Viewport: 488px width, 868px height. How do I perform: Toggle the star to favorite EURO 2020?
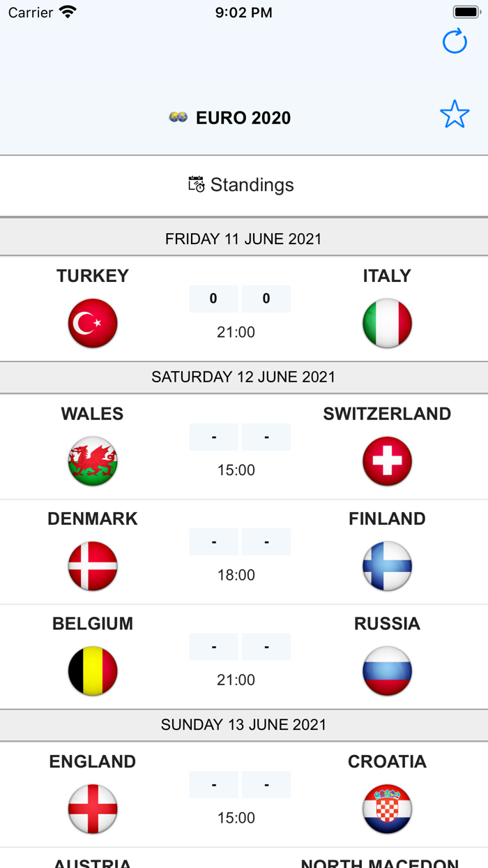(x=455, y=114)
